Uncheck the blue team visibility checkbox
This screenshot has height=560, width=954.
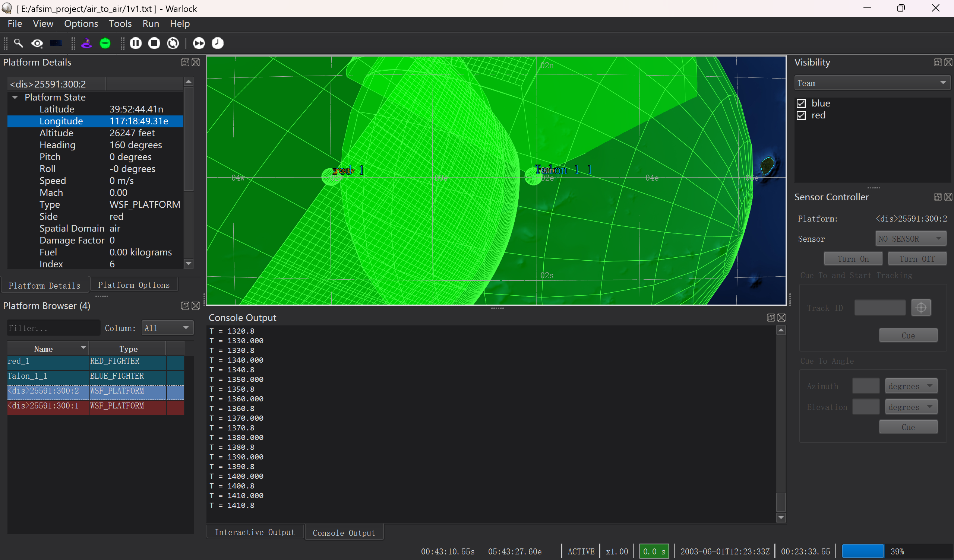tap(801, 103)
